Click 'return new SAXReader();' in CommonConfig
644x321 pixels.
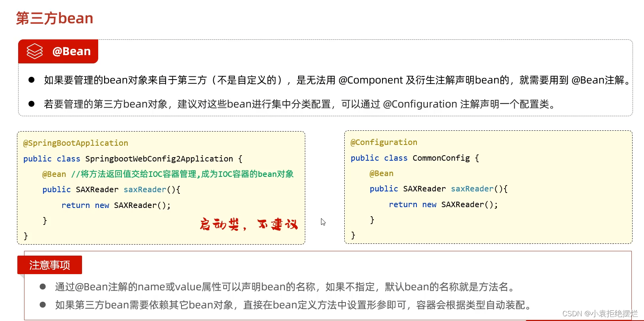pyautogui.click(x=443, y=204)
